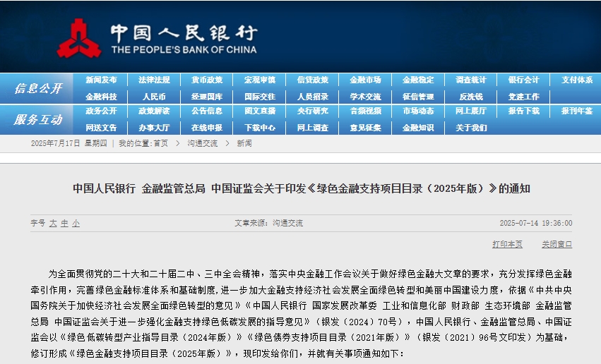The height and width of the screenshot is (364, 601).
Task: Click 打印本页 to print the page
Action: (x=507, y=244)
